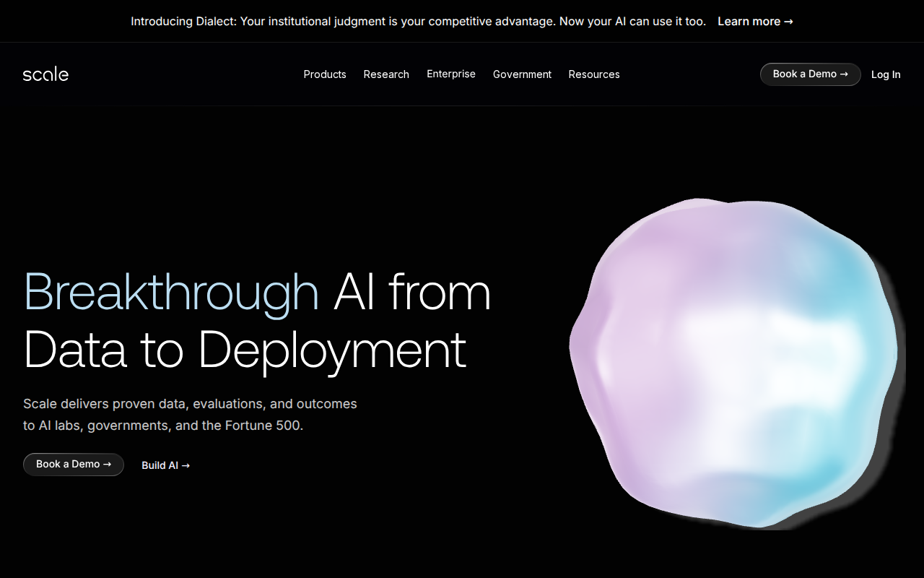
Task: Follow the Learn more banner link
Action: click(749, 22)
